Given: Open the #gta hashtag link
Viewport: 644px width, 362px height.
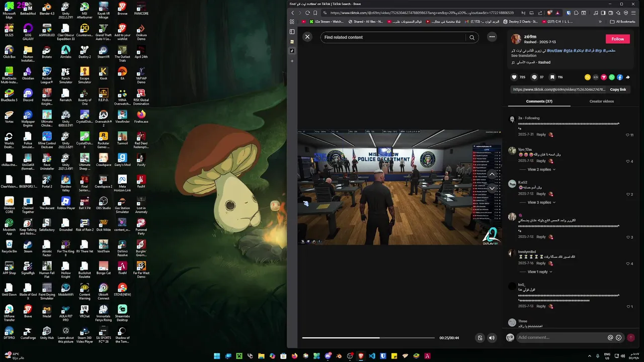Looking at the screenshot, I should pyautogui.click(x=568, y=50).
